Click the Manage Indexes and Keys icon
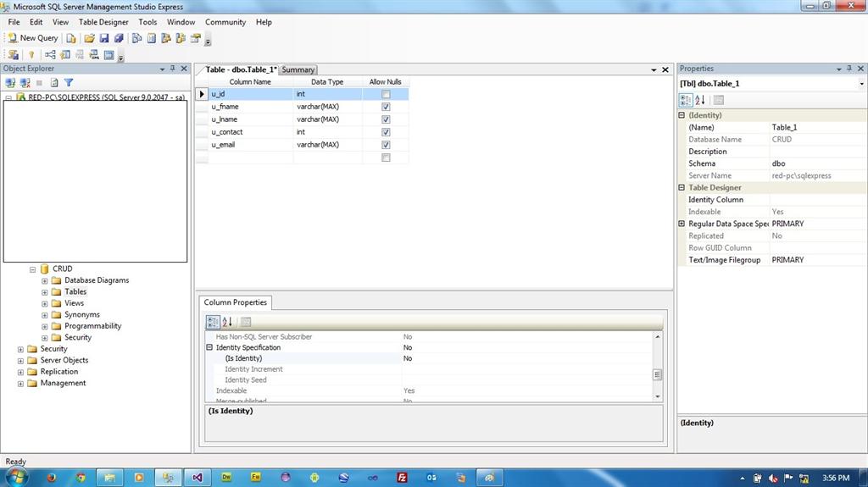 65,55
